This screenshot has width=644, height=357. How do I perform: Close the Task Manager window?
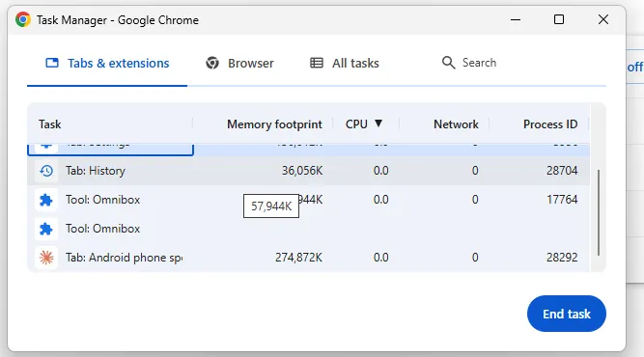click(602, 19)
